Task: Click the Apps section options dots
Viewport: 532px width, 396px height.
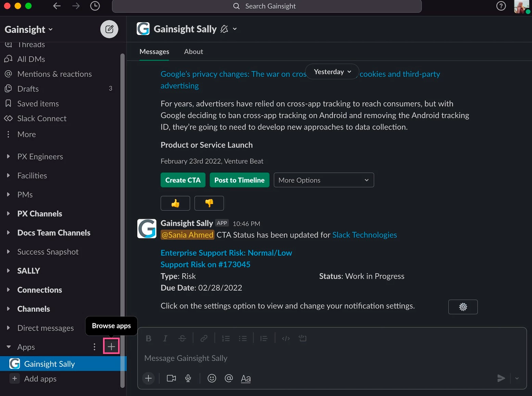Action: tap(94, 347)
